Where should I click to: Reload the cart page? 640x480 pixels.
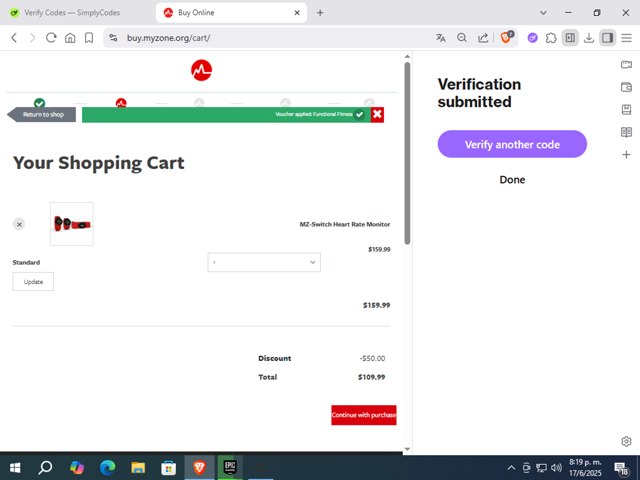click(x=51, y=38)
